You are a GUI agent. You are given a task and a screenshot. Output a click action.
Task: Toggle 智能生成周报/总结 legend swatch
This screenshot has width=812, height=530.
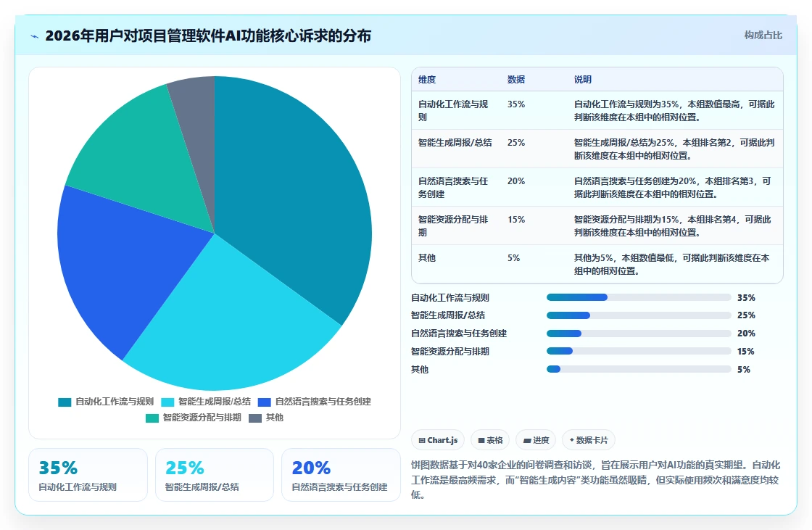click(167, 402)
